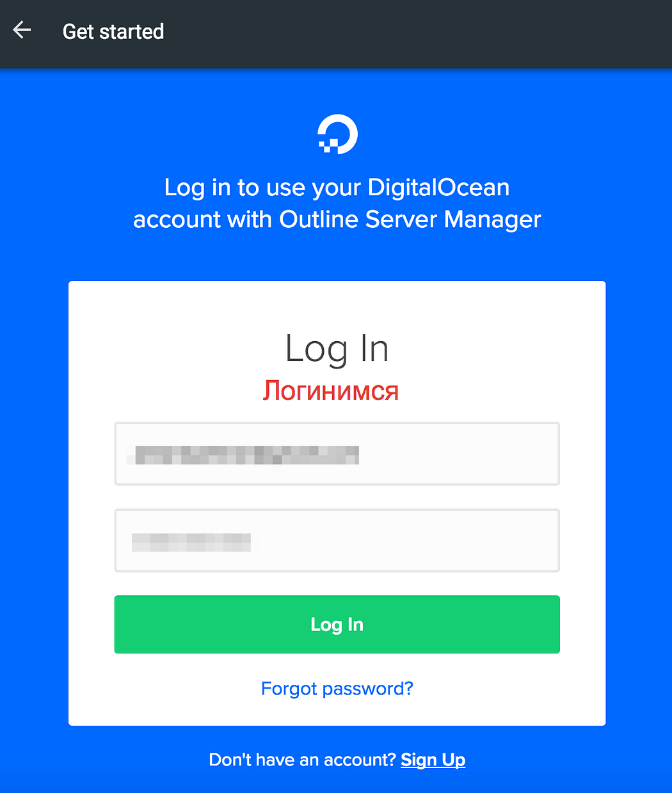Click the green Log In button
672x793 pixels.
tap(337, 625)
